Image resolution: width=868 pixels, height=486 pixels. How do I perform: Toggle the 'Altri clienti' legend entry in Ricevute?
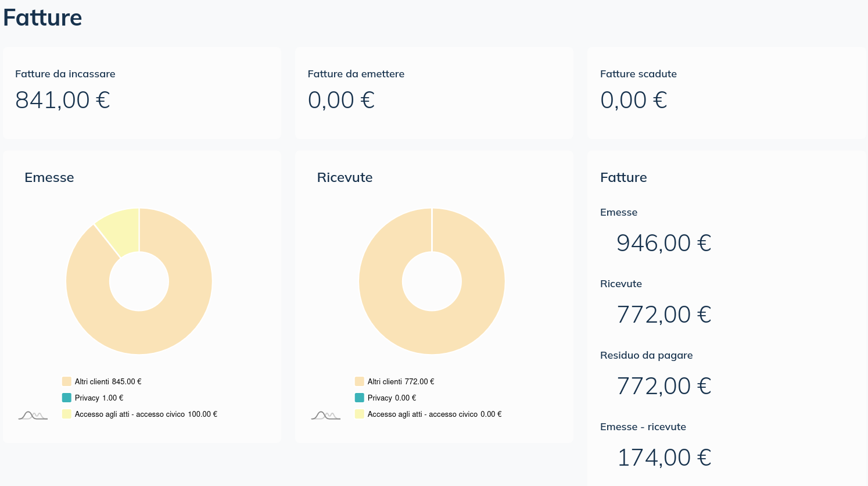395,381
